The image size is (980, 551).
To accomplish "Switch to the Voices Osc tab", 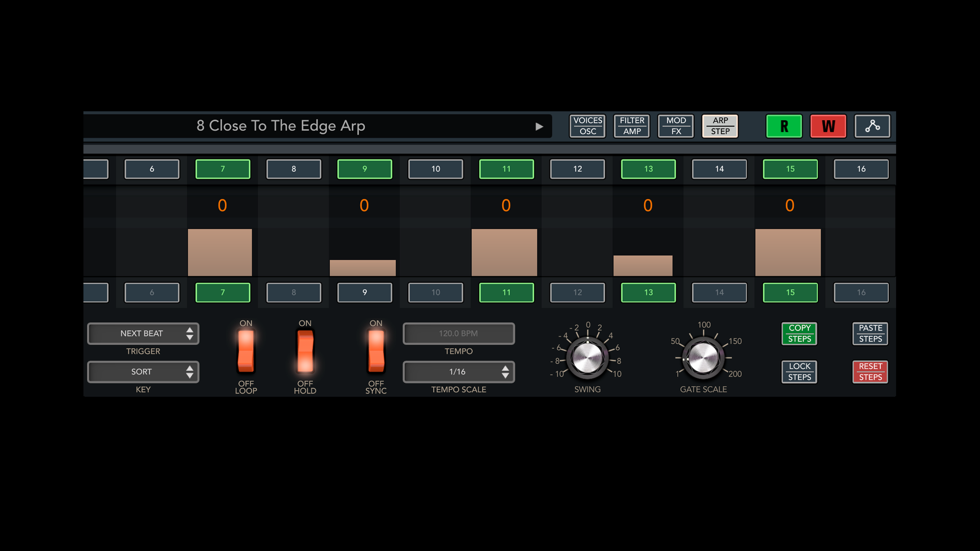I will pos(588,126).
